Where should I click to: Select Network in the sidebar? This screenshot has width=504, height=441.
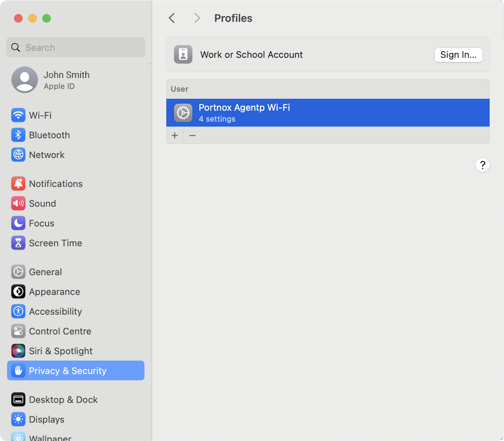pos(76,155)
